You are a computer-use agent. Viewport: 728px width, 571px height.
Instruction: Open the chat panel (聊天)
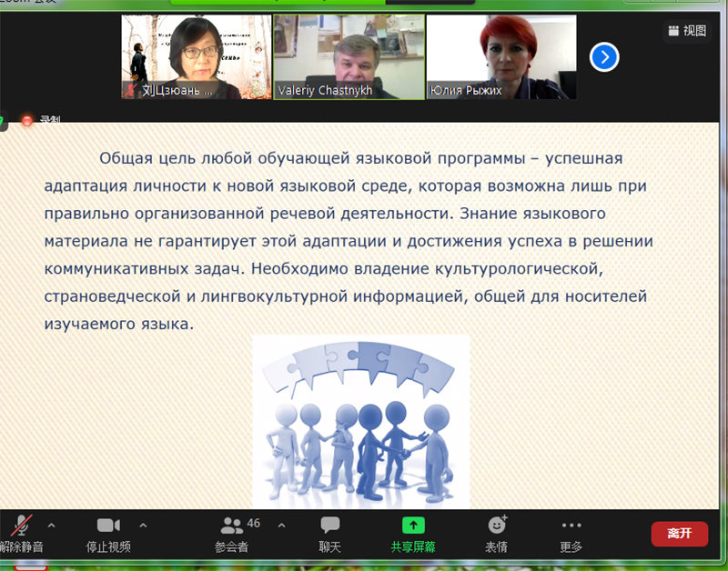coord(329,533)
